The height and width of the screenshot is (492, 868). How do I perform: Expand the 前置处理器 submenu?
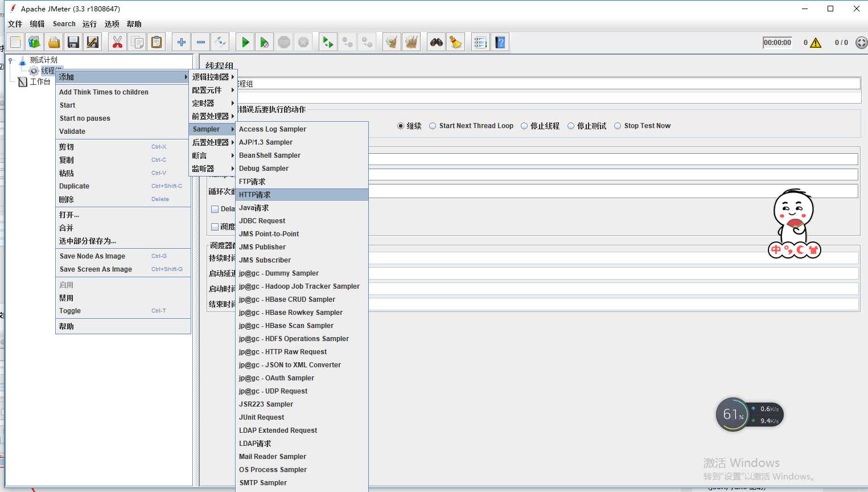tap(212, 116)
